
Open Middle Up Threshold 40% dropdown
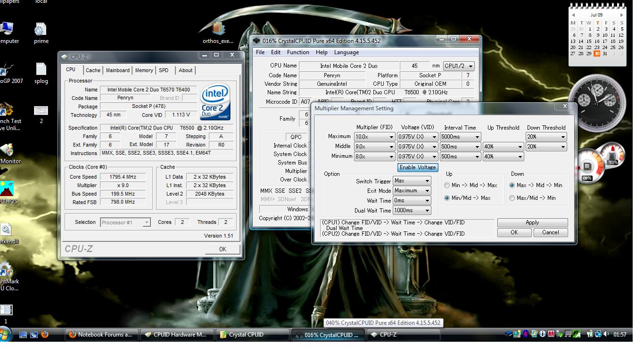(x=503, y=147)
